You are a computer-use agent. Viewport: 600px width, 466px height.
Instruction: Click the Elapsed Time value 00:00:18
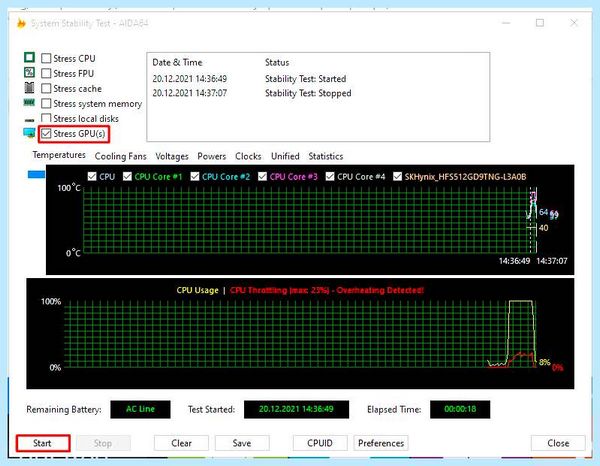click(460, 409)
